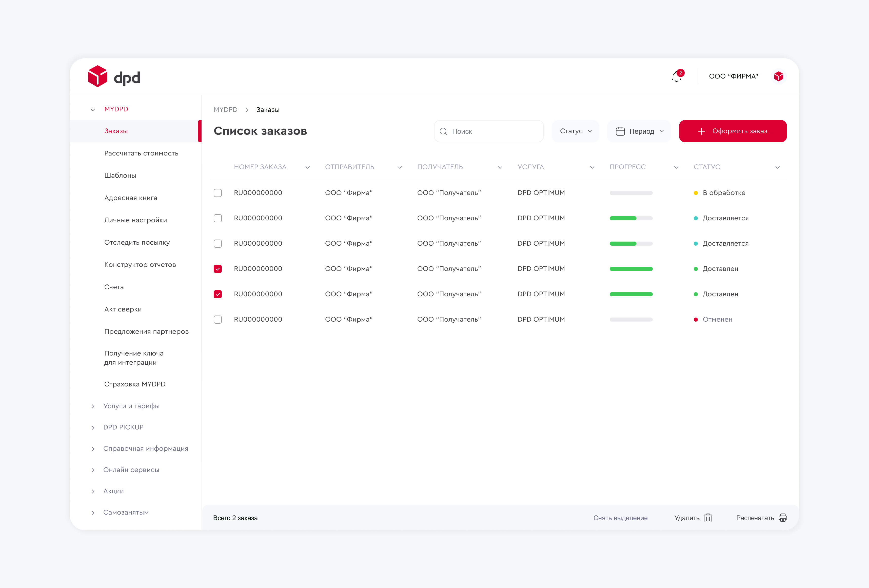This screenshot has height=588, width=869.
Task: Click the calendar icon in Период
Action: 620,131
